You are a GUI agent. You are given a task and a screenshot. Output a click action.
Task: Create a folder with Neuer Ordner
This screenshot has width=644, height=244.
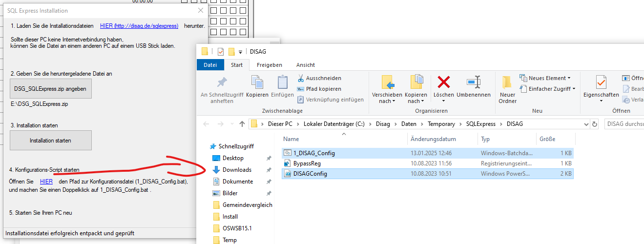coord(507,88)
